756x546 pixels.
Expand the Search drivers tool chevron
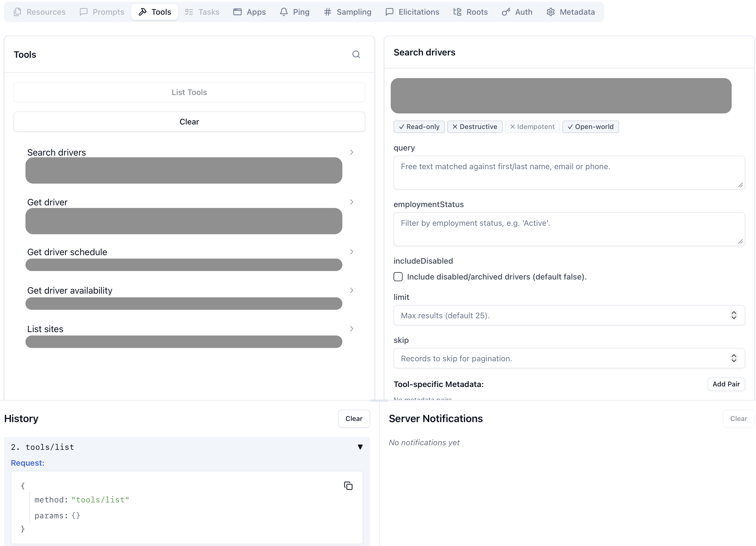[352, 152]
